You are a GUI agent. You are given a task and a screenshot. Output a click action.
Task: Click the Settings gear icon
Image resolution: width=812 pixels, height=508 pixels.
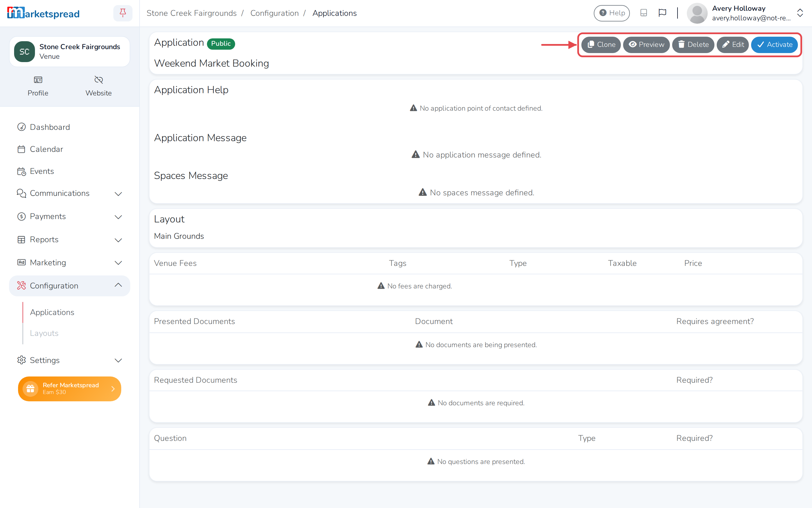pyautogui.click(x=21, y=360)
